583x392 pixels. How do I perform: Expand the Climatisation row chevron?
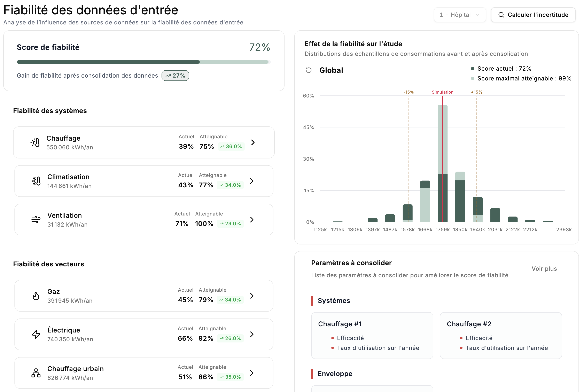coord(252,181)
